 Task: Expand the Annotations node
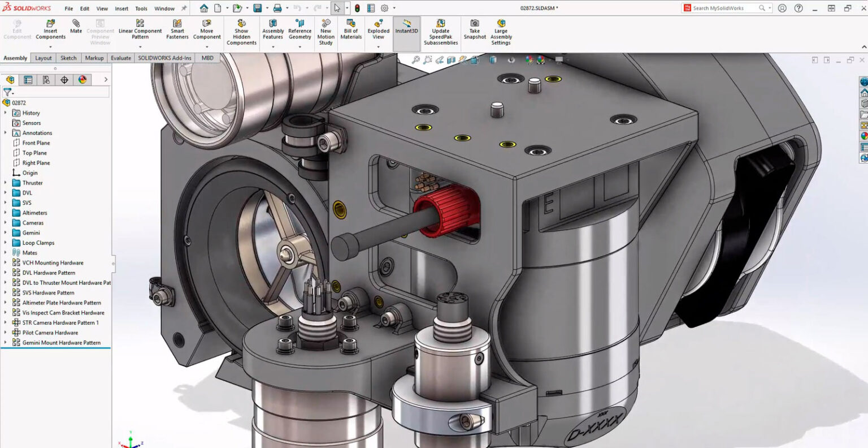click(x=6, y=133)
